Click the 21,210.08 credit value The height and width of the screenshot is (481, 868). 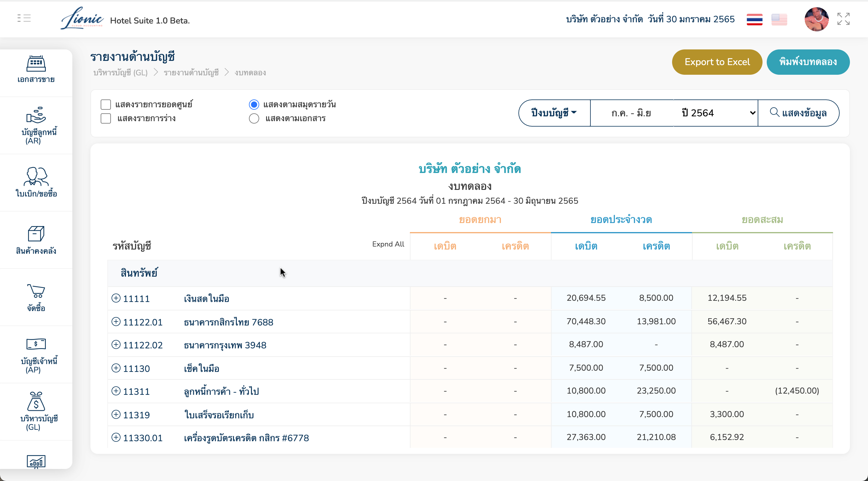pyautogui.click(x=656, y=437)
